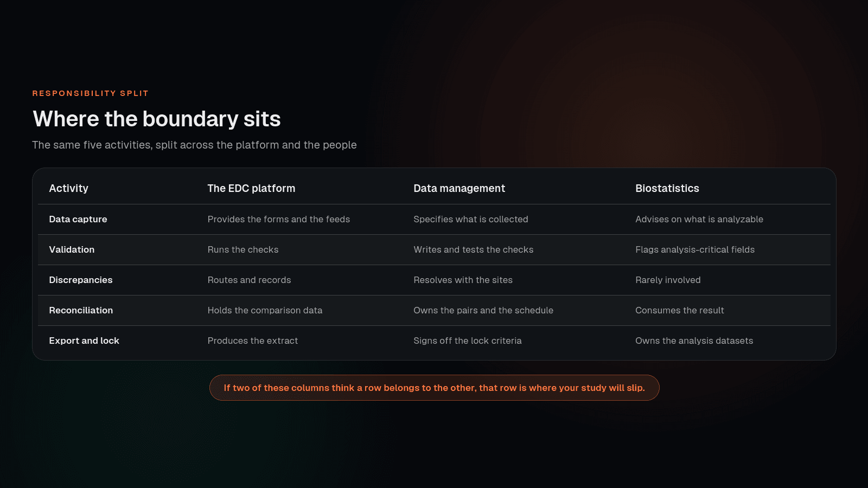Click the 'Owns the pairs and the schedule' cell
The image size is (868, 488).
coord(483,310)
